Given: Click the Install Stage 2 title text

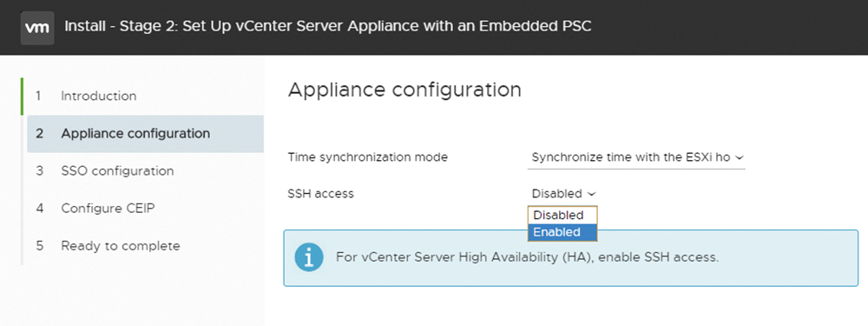Looking at the screenshot, I should [x=328, y=26].
